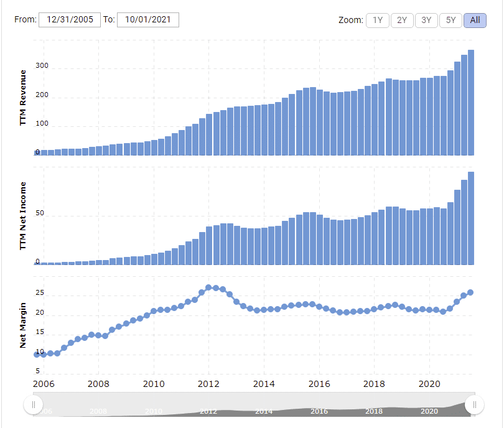This screenshot has height=428, width=504.
Task: Click the tallest bar in TTM Net Income chart
Action: point(471,218)
